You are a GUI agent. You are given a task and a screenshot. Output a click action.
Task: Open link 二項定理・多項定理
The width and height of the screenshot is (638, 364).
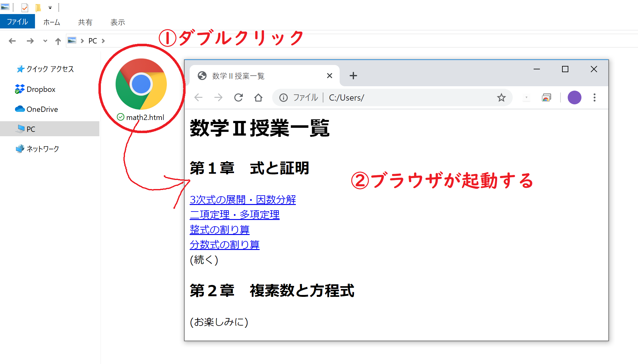click(235, 215)
